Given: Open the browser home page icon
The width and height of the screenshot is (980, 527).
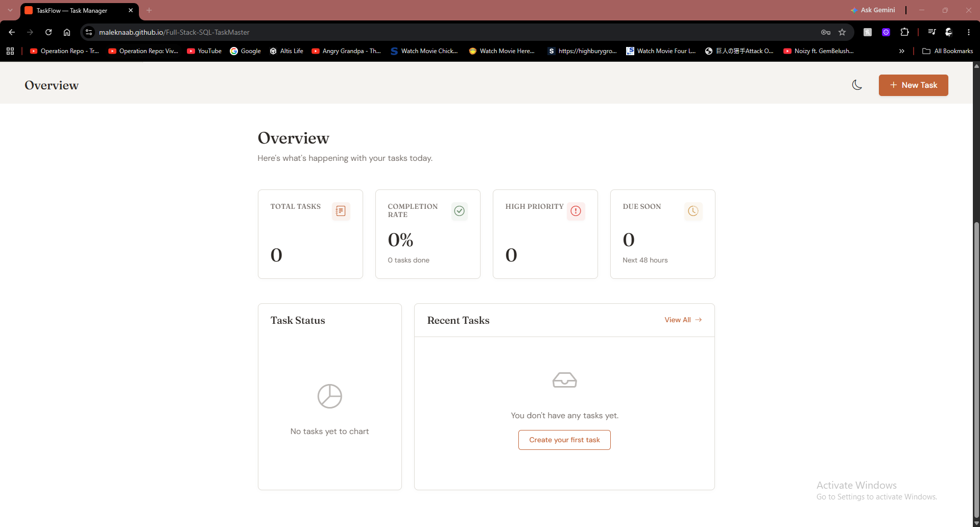Looking at the screenshot, I should tap(67, 32).
